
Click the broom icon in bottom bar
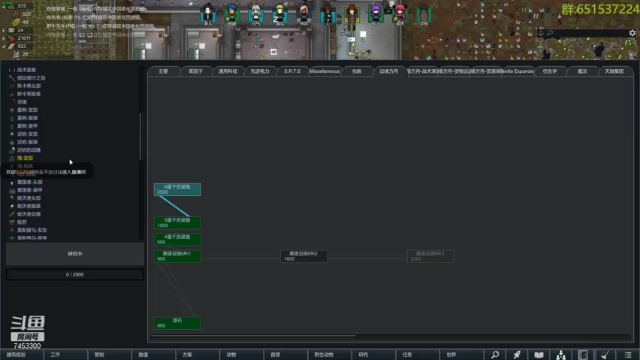pyautogui.click(x=605, y=355)
